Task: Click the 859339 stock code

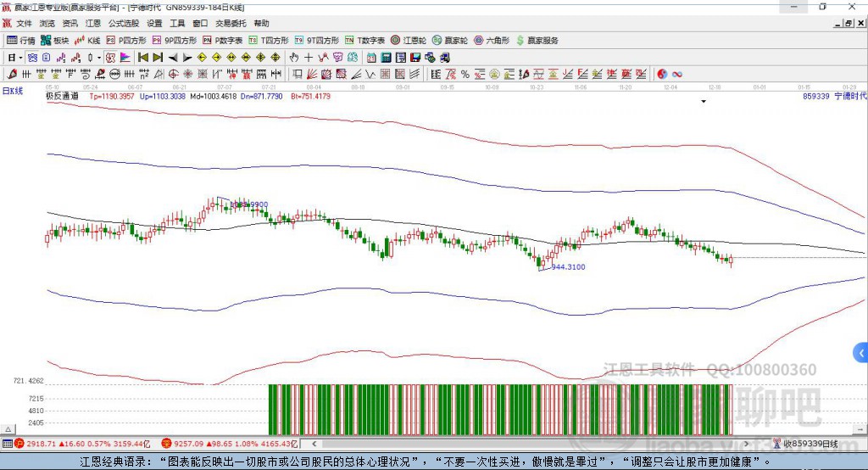Action: coord(816,96)
